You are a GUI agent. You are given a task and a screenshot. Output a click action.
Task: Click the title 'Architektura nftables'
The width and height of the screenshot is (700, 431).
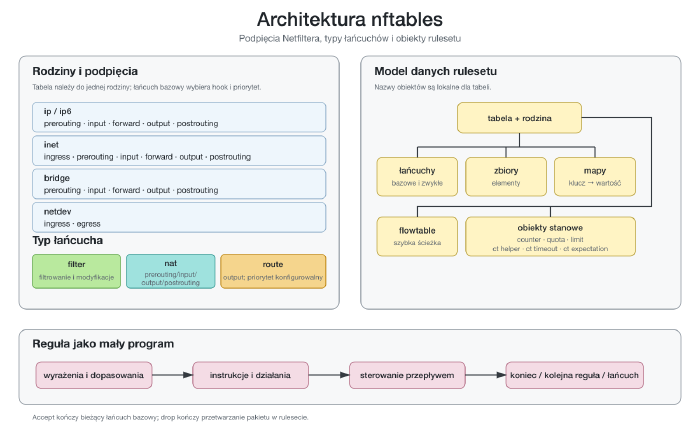pos(350,20)
